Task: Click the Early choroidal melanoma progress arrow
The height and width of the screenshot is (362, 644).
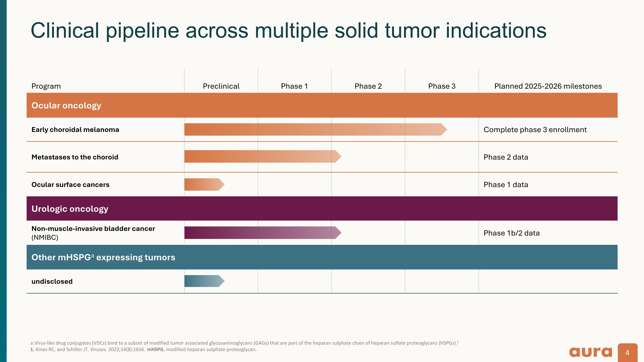Action: 315,129
